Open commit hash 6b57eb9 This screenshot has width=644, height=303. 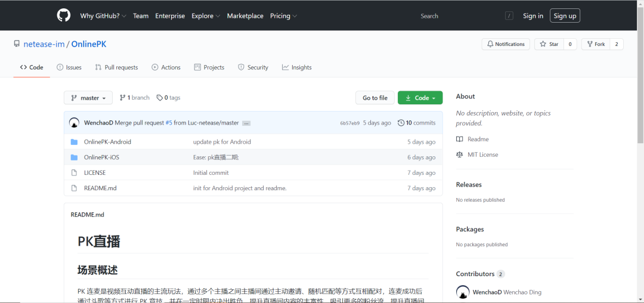pos(350,123)
